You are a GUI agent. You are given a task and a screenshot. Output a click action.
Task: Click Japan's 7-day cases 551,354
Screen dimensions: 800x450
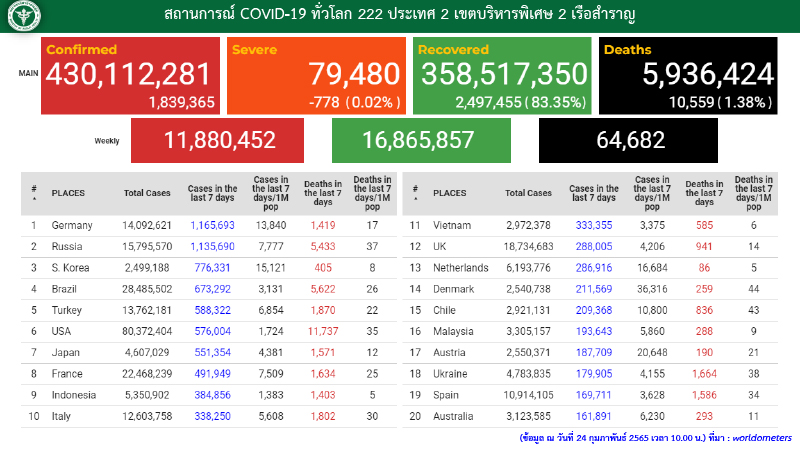coord(212,353)
